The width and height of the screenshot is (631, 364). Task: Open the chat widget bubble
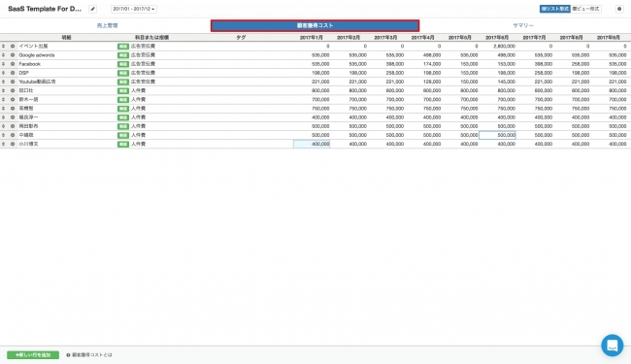(613, 346)
